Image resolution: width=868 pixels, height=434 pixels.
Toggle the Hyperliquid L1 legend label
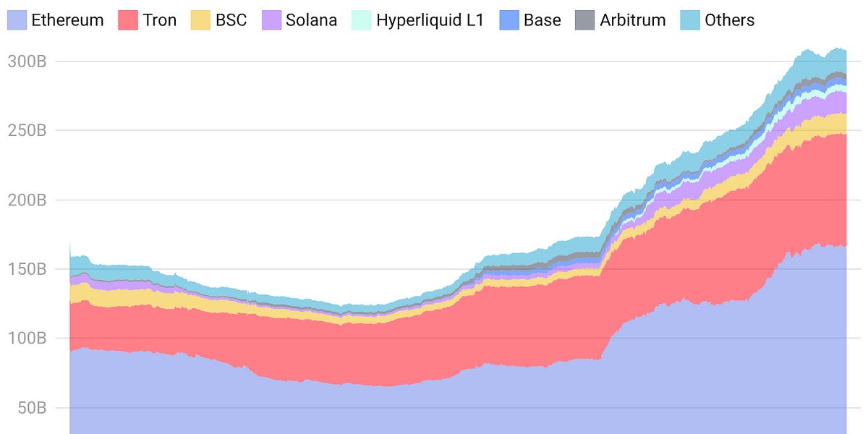(x=431, y=20)
